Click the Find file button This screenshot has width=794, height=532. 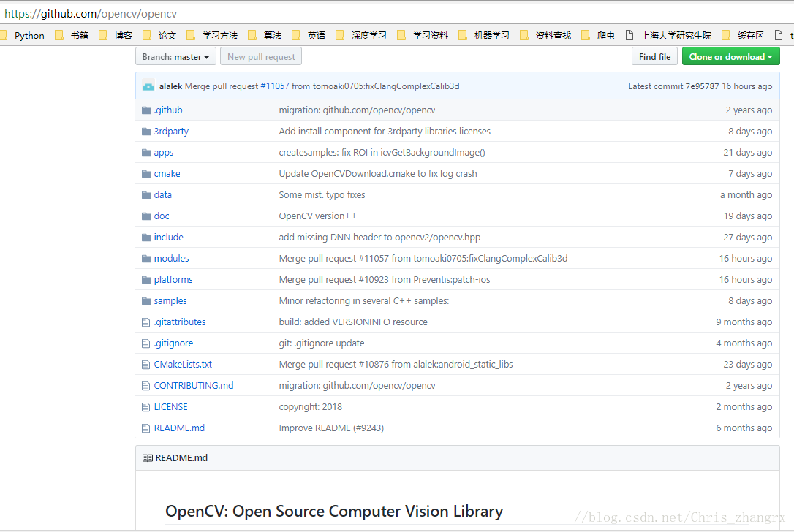(654, 57)
